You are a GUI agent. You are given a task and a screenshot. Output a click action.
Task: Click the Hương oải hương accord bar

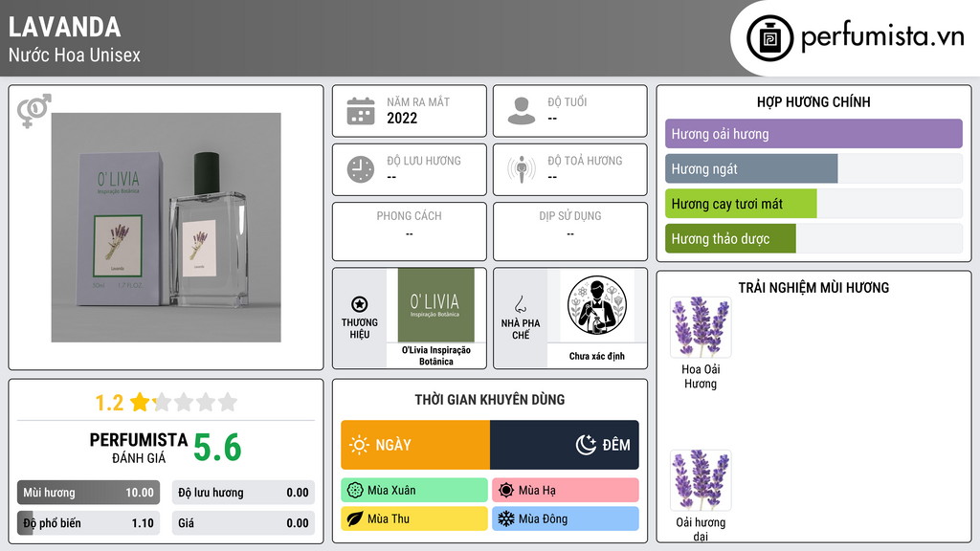click(813, 134)
